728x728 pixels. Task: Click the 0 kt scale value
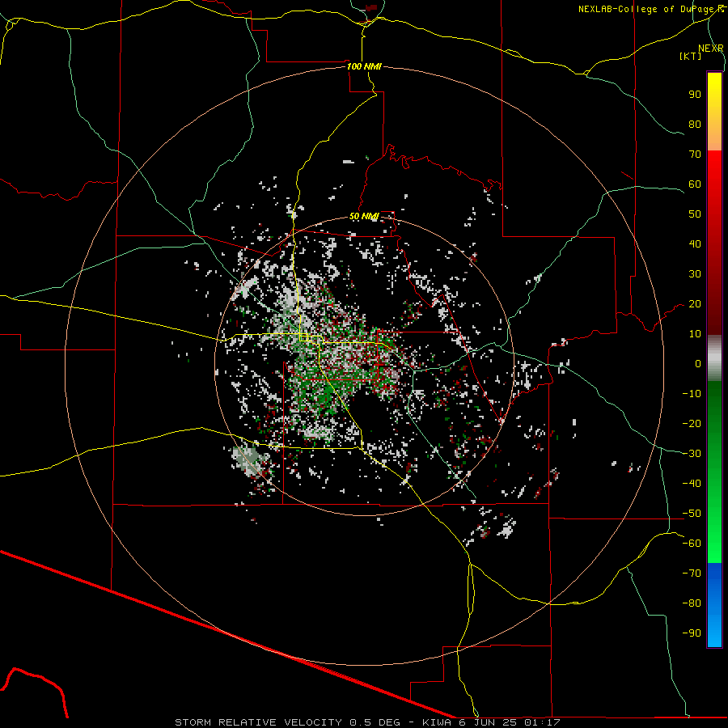[698, 364]
